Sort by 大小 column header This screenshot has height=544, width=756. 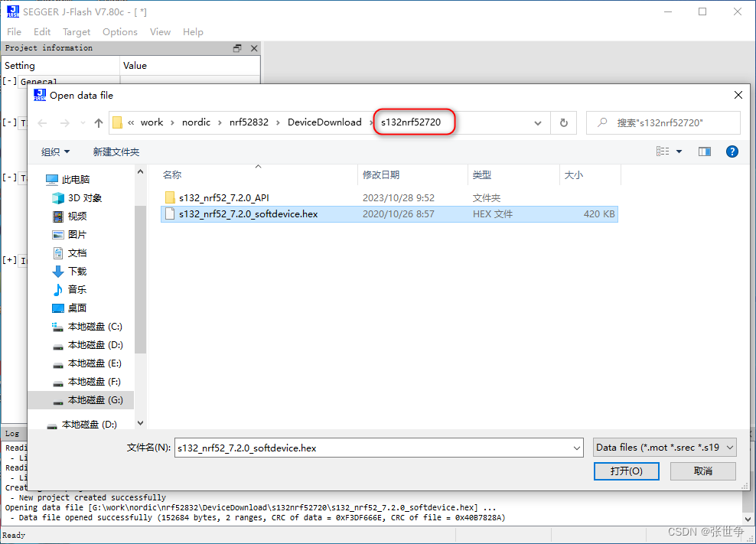[574, 174]
